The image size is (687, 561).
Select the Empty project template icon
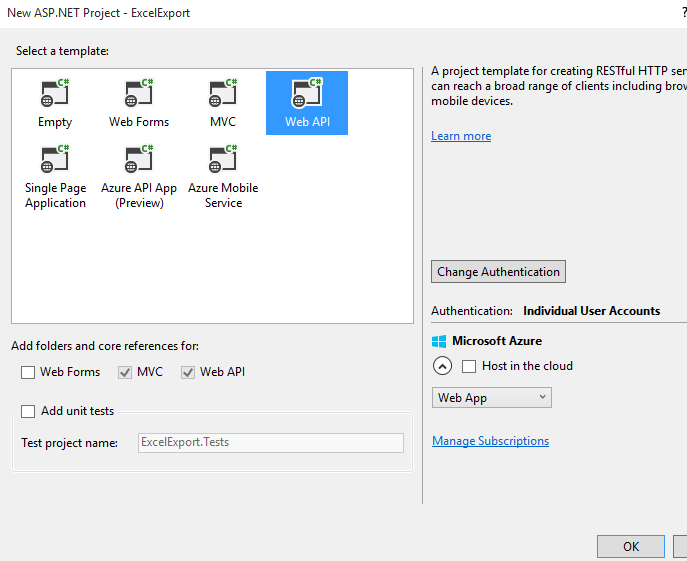pos(55,94)
